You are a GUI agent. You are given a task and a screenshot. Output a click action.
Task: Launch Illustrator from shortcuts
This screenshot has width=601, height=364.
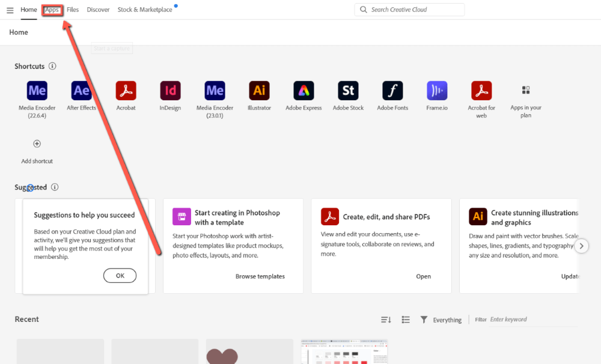260,91
